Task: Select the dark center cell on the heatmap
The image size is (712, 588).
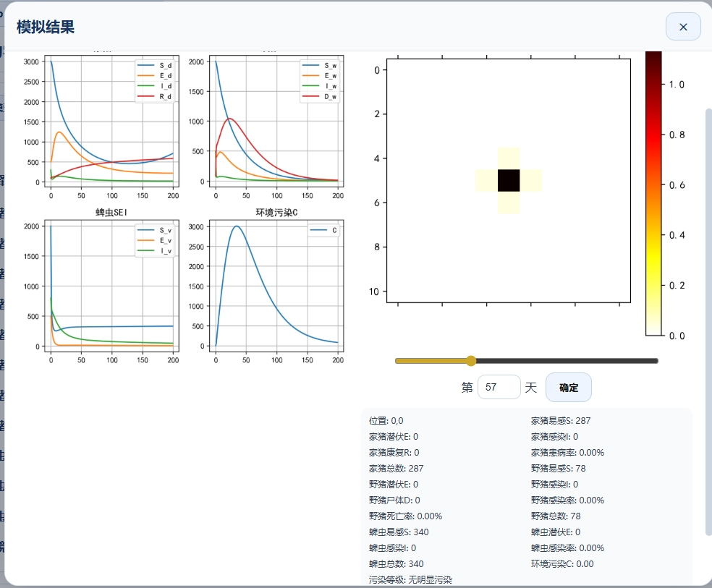Action: click(509, 180)
